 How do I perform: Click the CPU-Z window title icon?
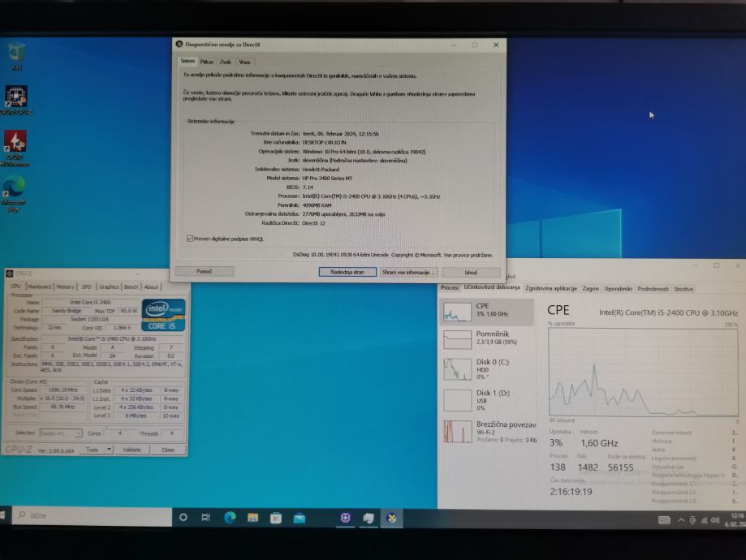pos(9,274)
